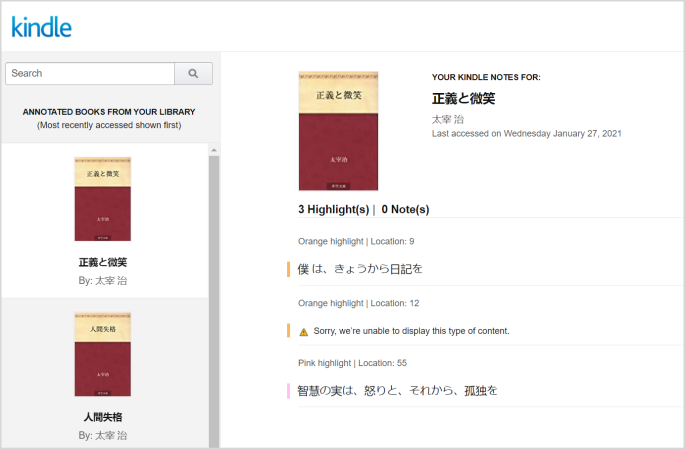Click the 正義と微笑 heading in notes header
Screen dimensions: 685x449
click(464, 99)
